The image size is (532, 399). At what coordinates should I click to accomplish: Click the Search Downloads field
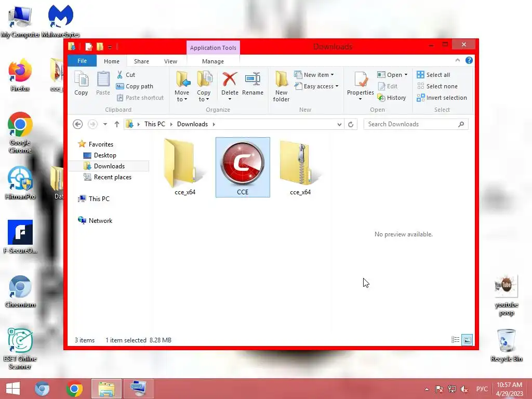point(416,124)
